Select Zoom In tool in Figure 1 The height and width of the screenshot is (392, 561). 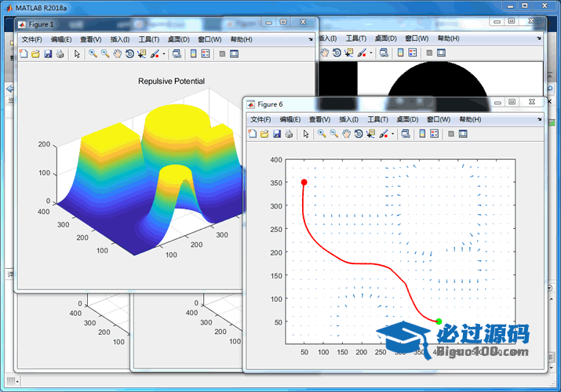click(x=93, y=54)
